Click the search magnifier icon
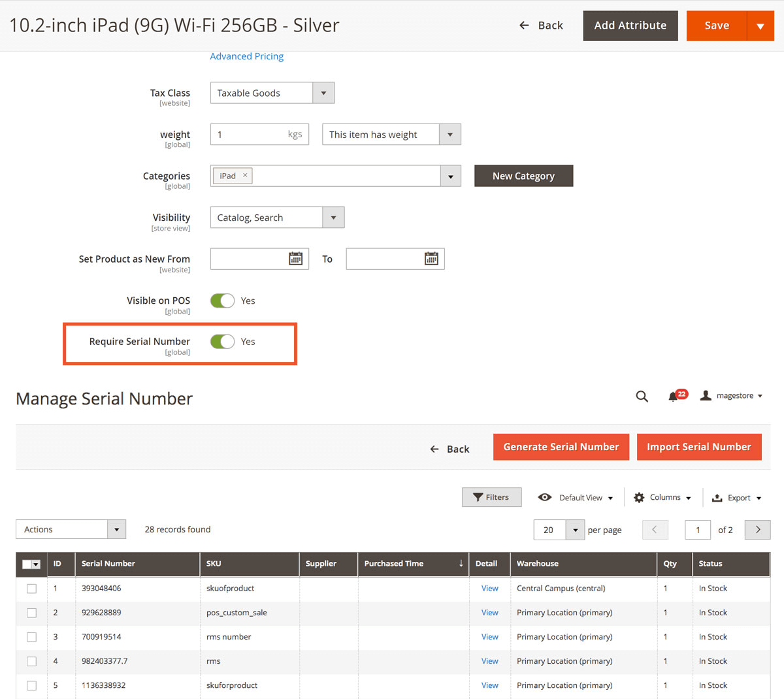Viewport: 784px width, 699px height. point(642,397)
